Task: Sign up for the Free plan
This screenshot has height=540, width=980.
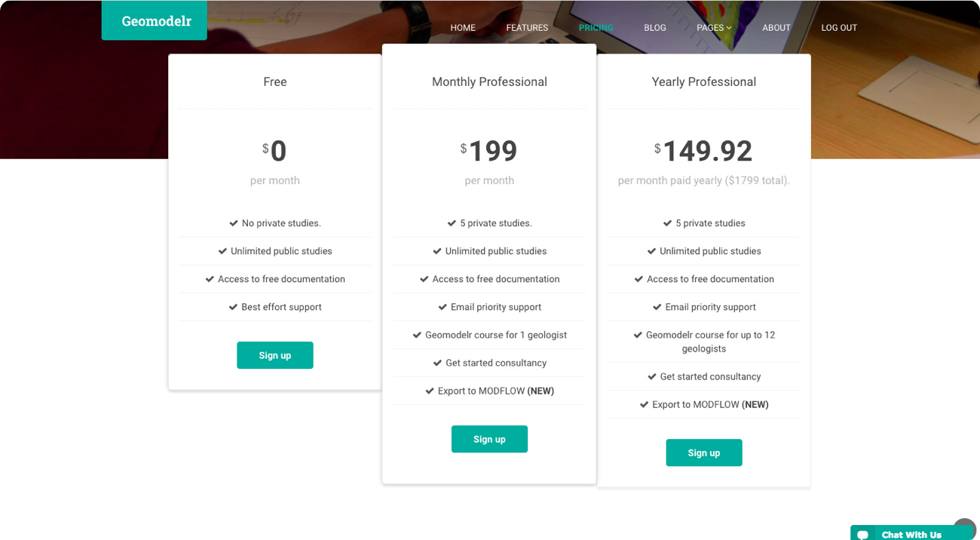Action: coord(274,355)
